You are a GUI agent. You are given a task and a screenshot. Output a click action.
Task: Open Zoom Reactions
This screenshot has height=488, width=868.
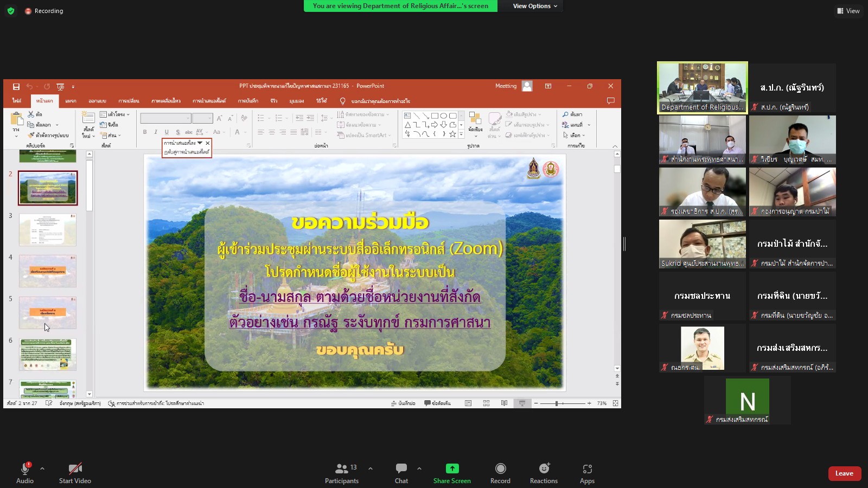tap(544, 473)
